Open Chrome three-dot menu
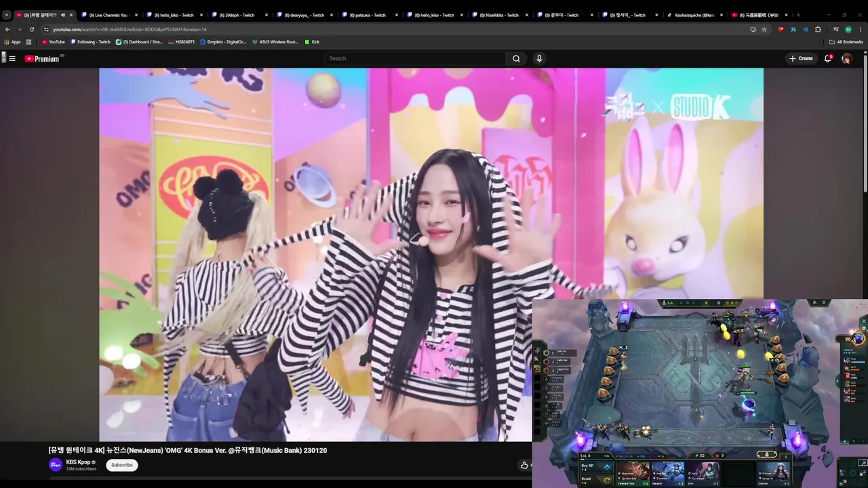 [861, 29]
